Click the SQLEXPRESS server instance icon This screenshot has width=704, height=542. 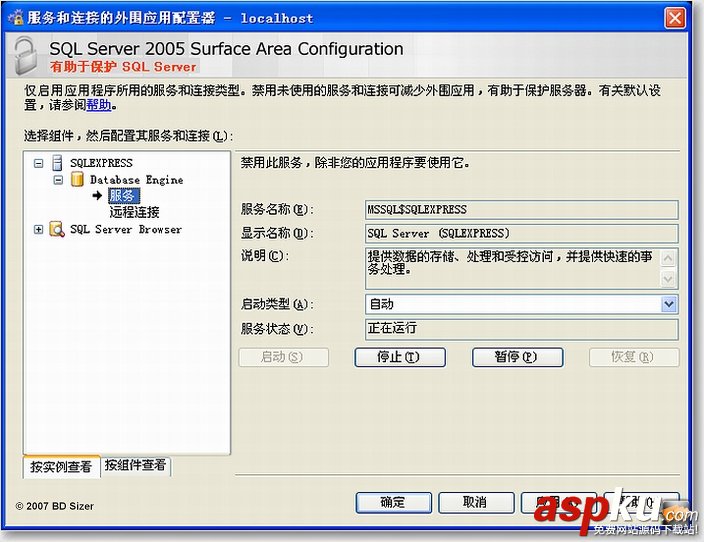click(x=57, y=163)
